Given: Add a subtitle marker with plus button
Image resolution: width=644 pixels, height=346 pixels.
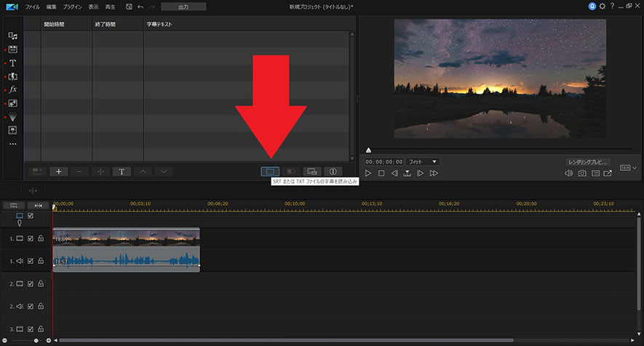Looking at the screenshot, I should click(59, 172).
